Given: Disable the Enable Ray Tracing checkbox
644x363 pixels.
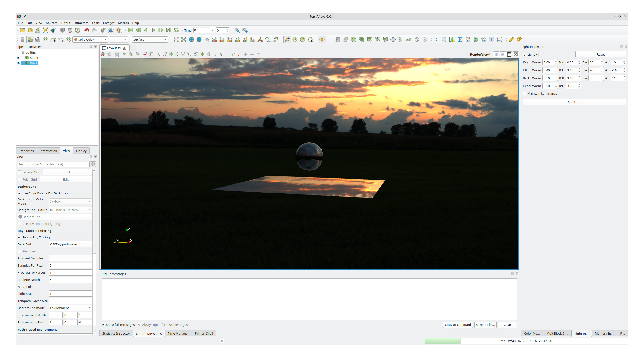Looking at the screenshot, I should coord(19,237).
